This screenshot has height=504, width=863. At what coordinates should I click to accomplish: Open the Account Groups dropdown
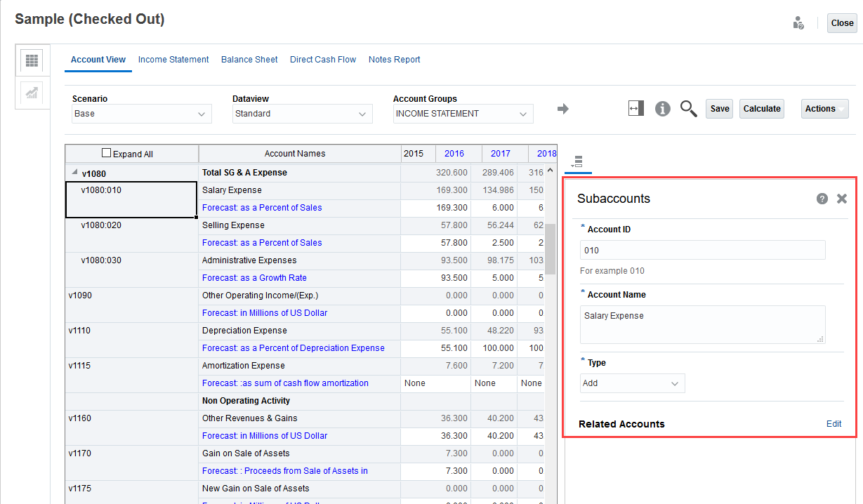click(x=463, y=114)
